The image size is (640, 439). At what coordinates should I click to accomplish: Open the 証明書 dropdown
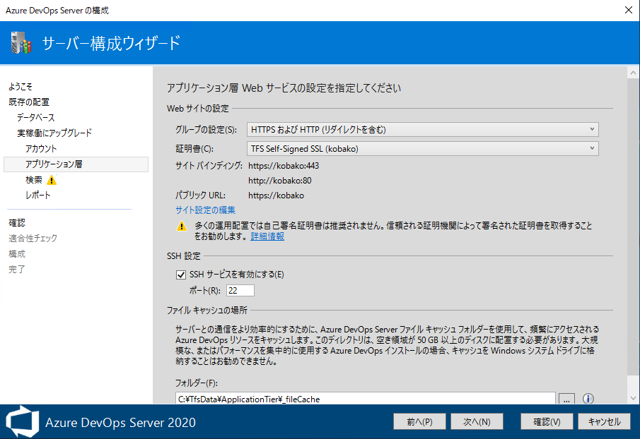[422, 149]
